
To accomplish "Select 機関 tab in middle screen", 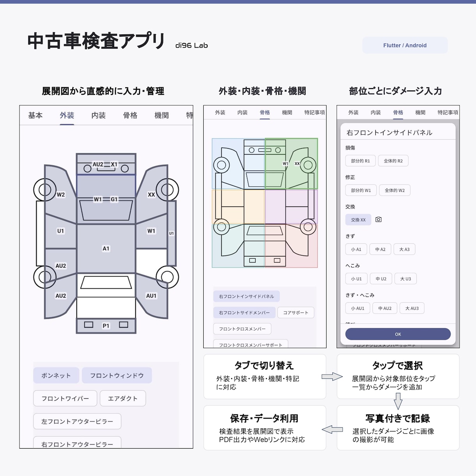I will [x=287, y=112].
